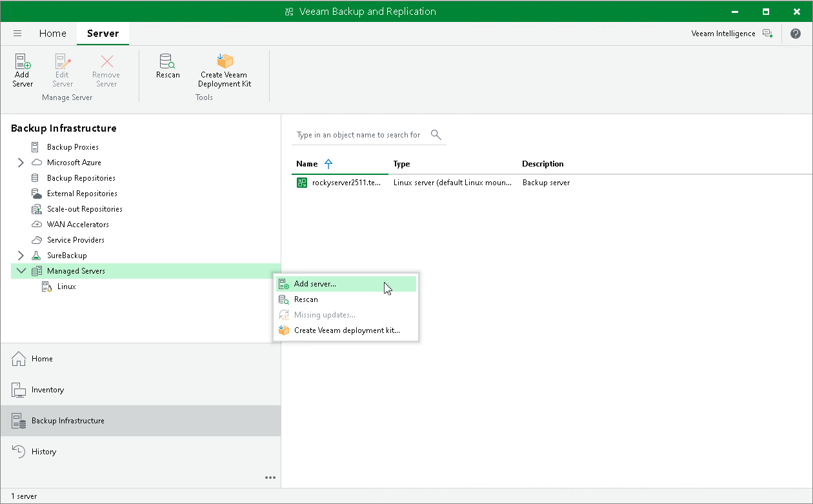The image size is (813, 504).
Task: Select Backup Repositories in the tree
Action: point(81,178)
